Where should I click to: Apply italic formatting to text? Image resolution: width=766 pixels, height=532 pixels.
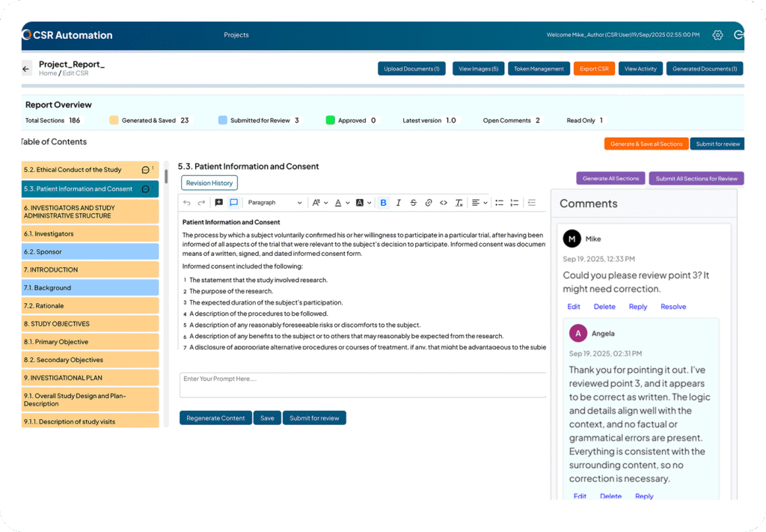pos(399,202)
